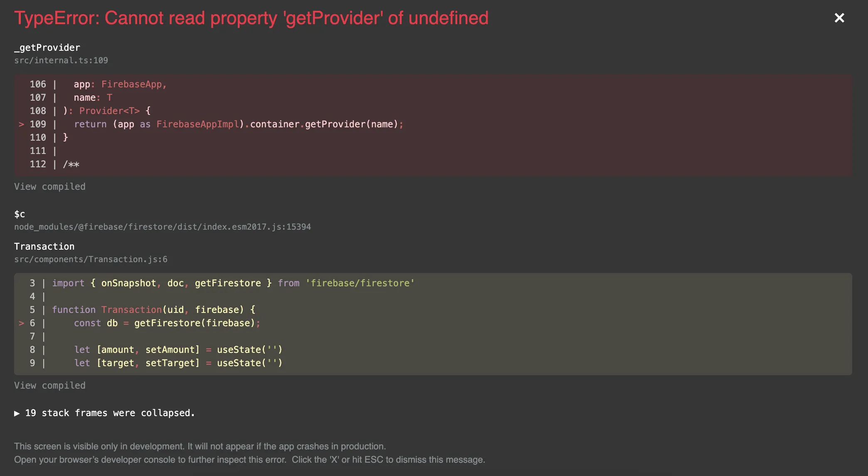Click line 106 app: FirebaseApp code

[x=120, y=84]
